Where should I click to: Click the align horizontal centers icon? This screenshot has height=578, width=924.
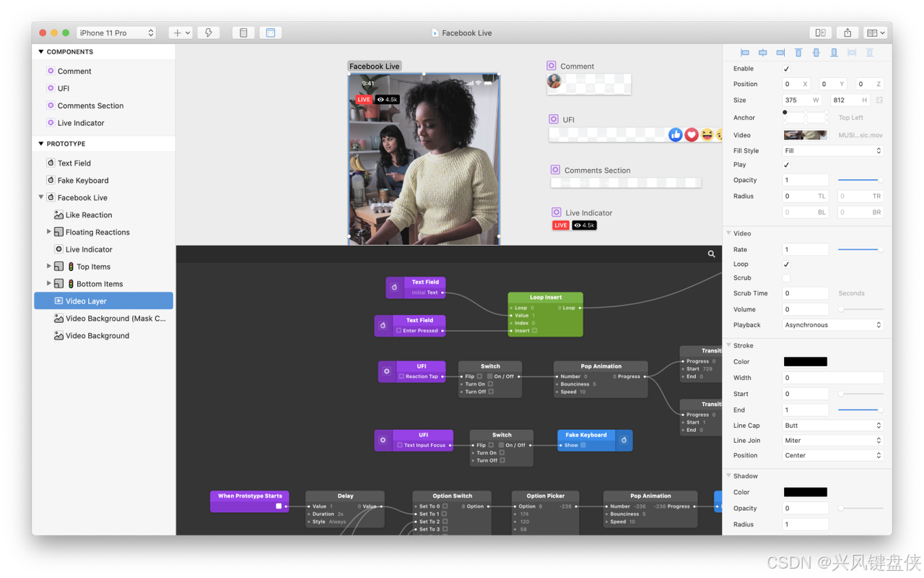pos(762,53)
